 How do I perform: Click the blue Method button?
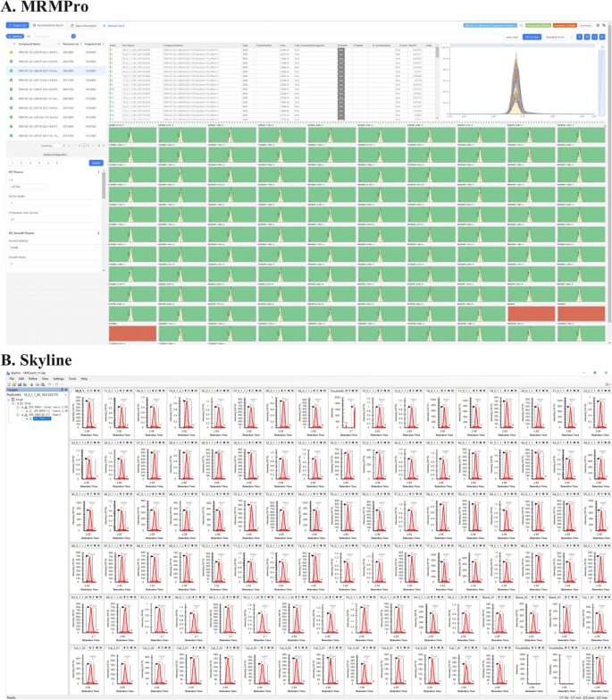(x=15, y=36)
